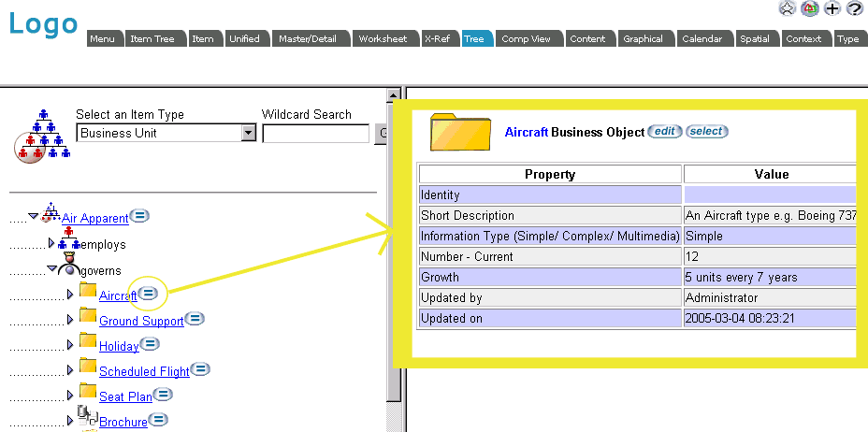
Task: Expand the employs tree node
Action: (51, 244)
